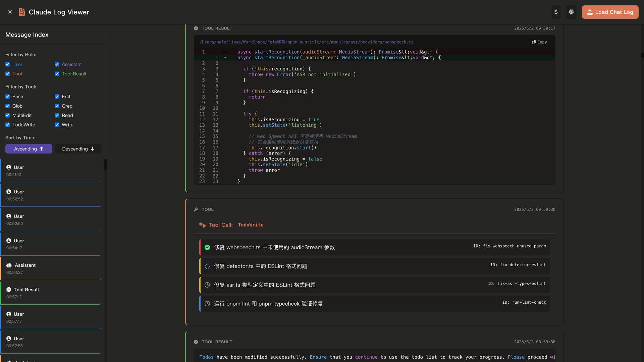Click user avatar icon of 00:57:55 message
The height and width of the screenshot is (362, 644).
(x=9, y=339)
